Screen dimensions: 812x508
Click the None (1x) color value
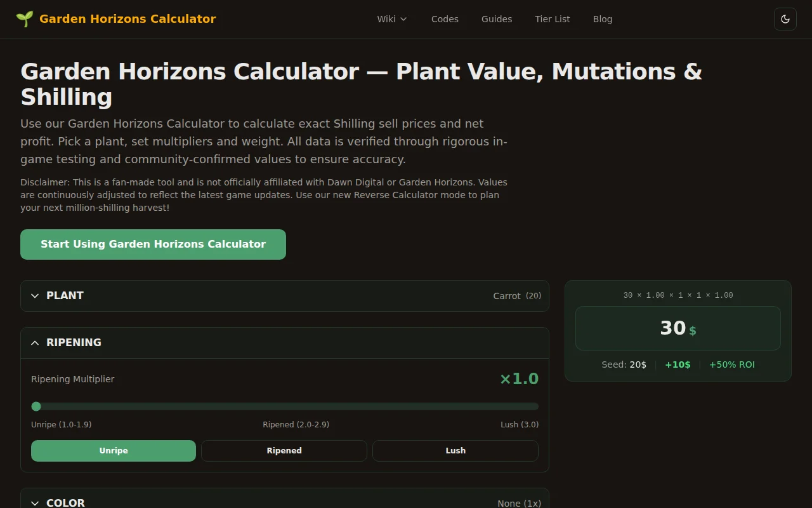pos(520,503)
